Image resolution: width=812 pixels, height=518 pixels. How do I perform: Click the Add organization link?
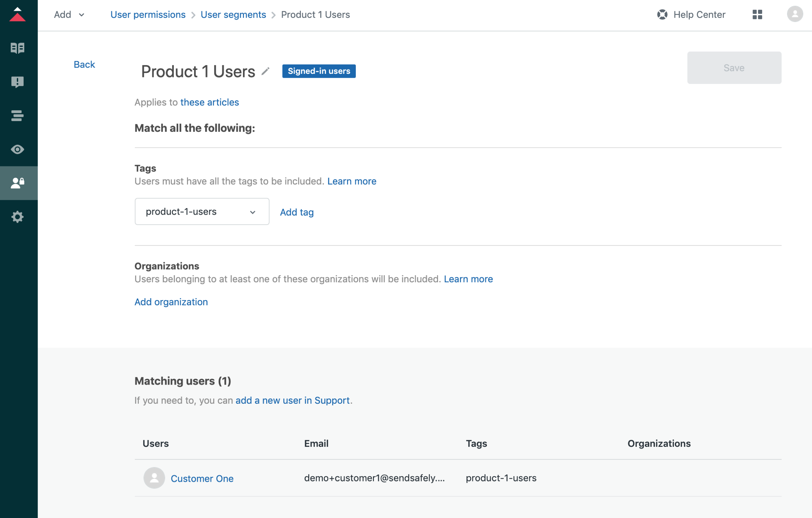pos(171,302)
